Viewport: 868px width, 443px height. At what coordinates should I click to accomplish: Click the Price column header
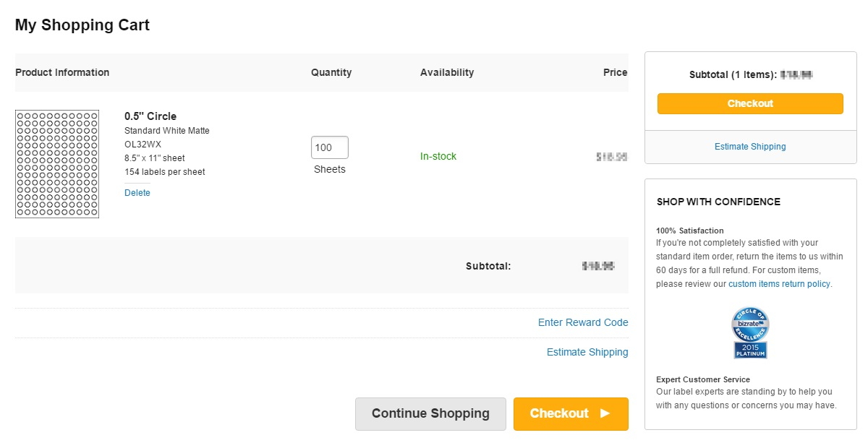[615, 72]
